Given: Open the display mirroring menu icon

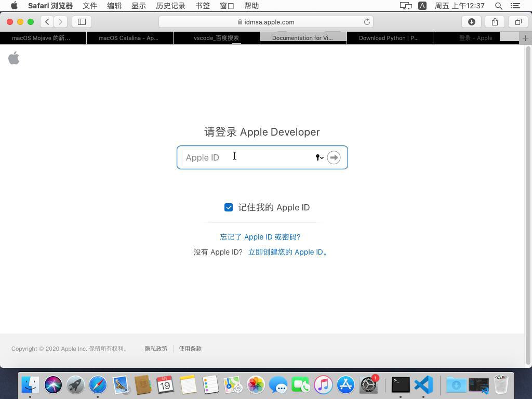Looking at the screenshot, I should 406,6.
